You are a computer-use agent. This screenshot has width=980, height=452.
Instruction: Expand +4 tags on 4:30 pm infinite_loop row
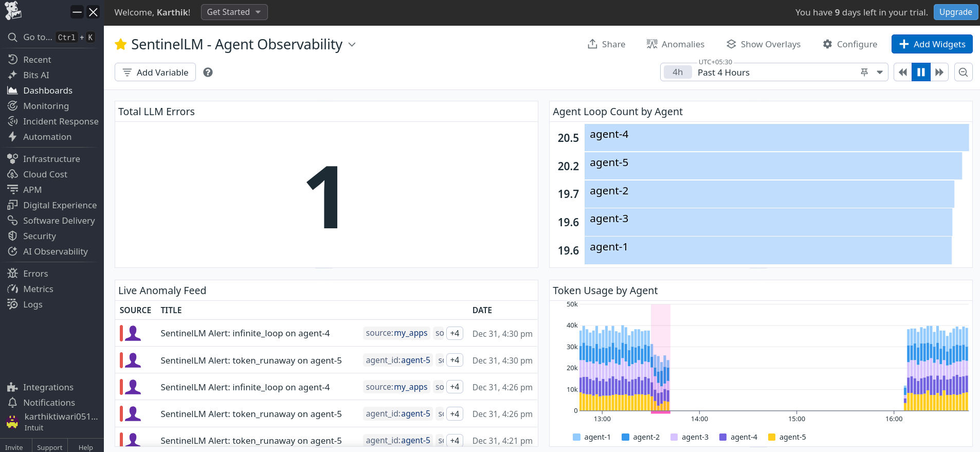tap(455, 333)
